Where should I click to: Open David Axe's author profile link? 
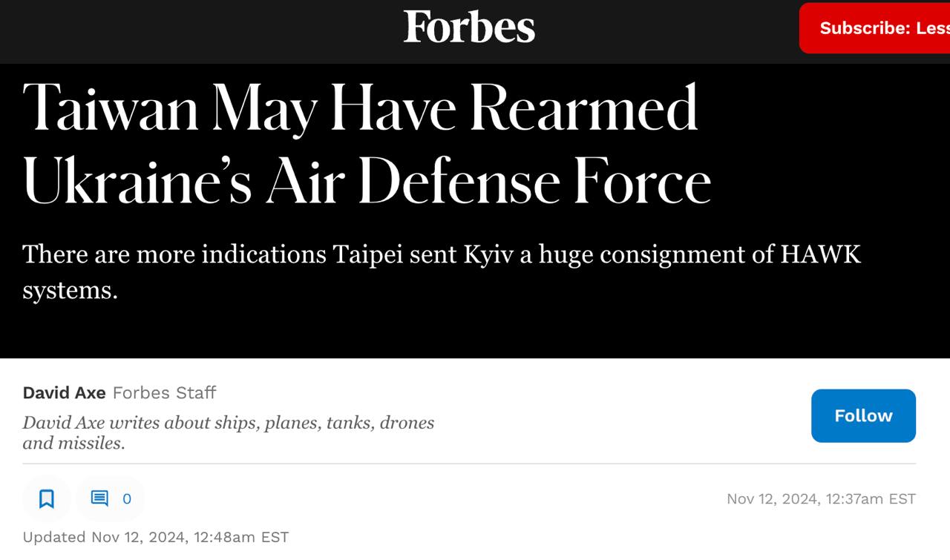click(64, 392)
